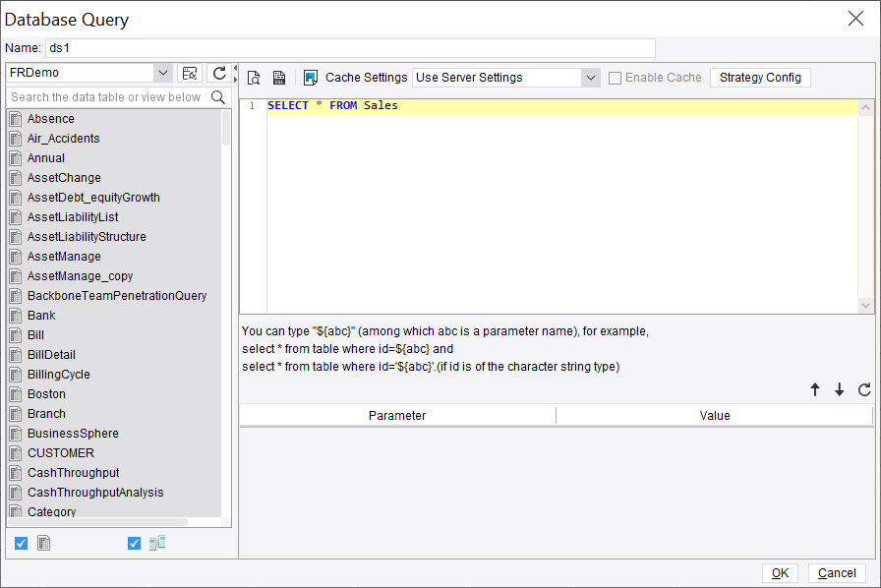Screen dimensions: 881x588
Task: Toggle the show tables checkbox at bottom left
Action: (x=21, y=542)
